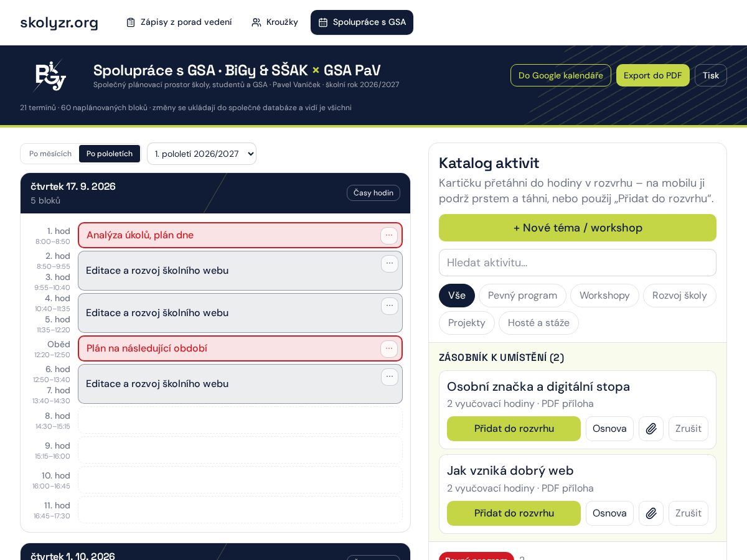Open attachment paperclip for Jak vzniká dobrý web

tap(651, 513)
